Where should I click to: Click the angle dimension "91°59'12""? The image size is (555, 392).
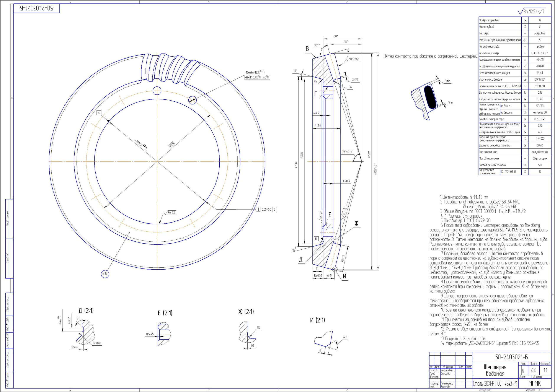click(x=354, y=59)
